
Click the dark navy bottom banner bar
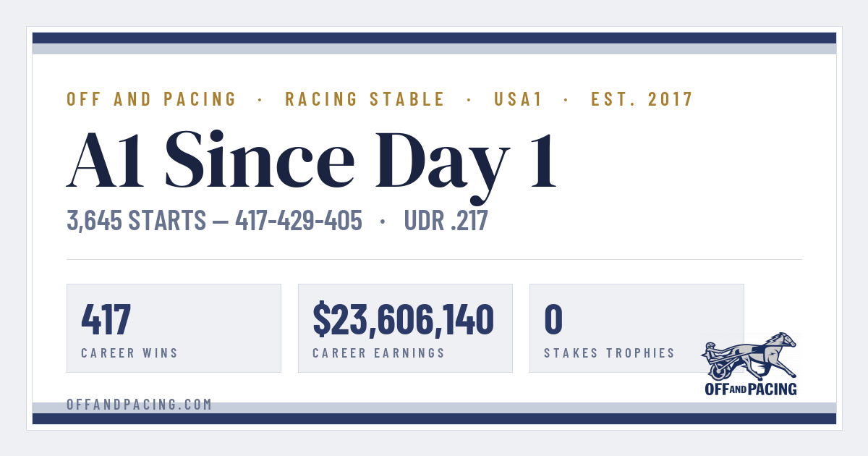click(x=434, y=418)
